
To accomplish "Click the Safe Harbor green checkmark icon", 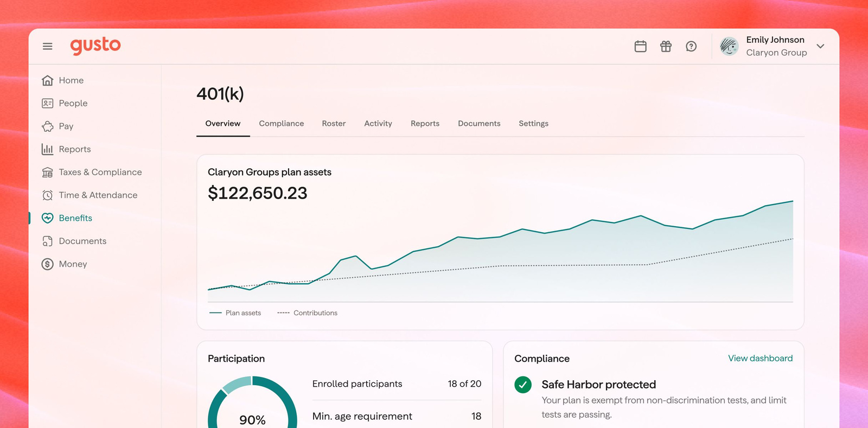I will [x=523, y=385].
